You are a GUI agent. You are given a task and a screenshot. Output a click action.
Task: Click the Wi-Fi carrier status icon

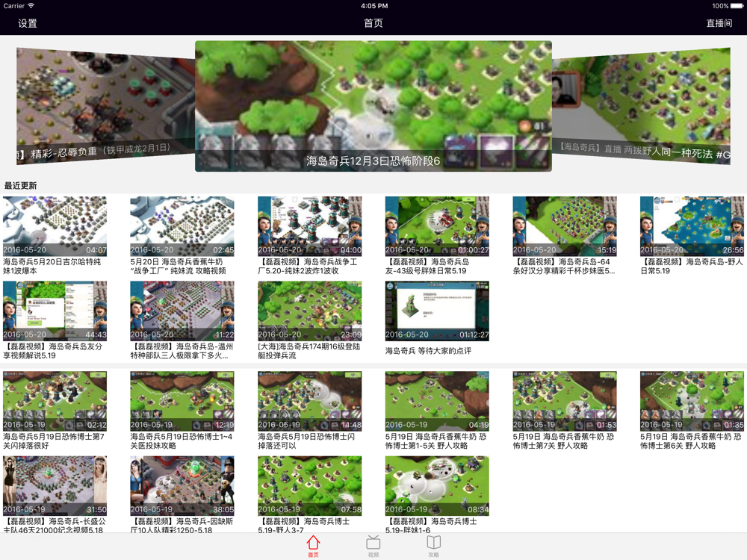(x=31, y=6)
